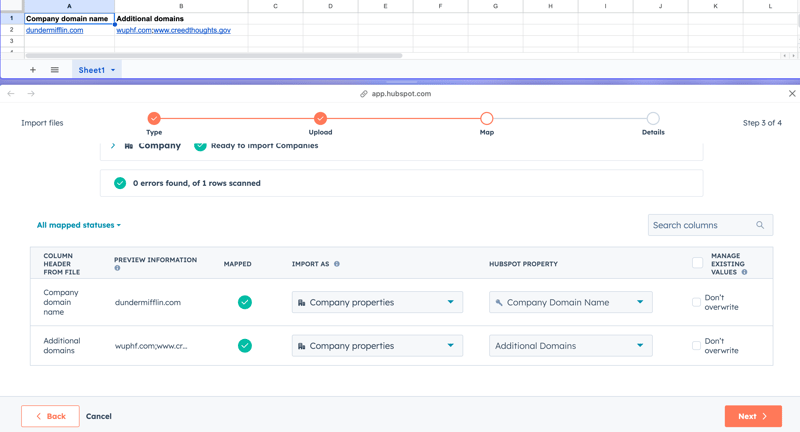800x432 pixels.
Task: Click Step 3 of 4 text
Action: (762, 123)
